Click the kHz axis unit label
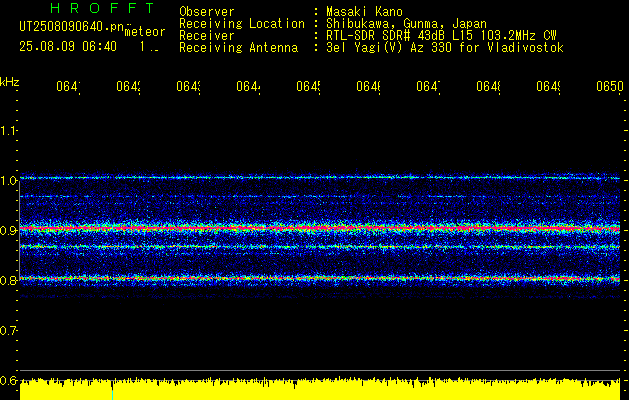The width and height of the screenshot is (629, 400). point(10,82)
